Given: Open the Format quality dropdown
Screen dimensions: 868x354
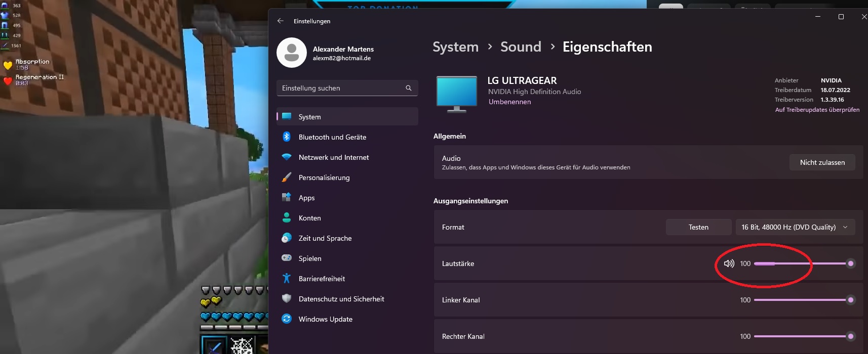Looking at the screenshot, I should [795, 227].
